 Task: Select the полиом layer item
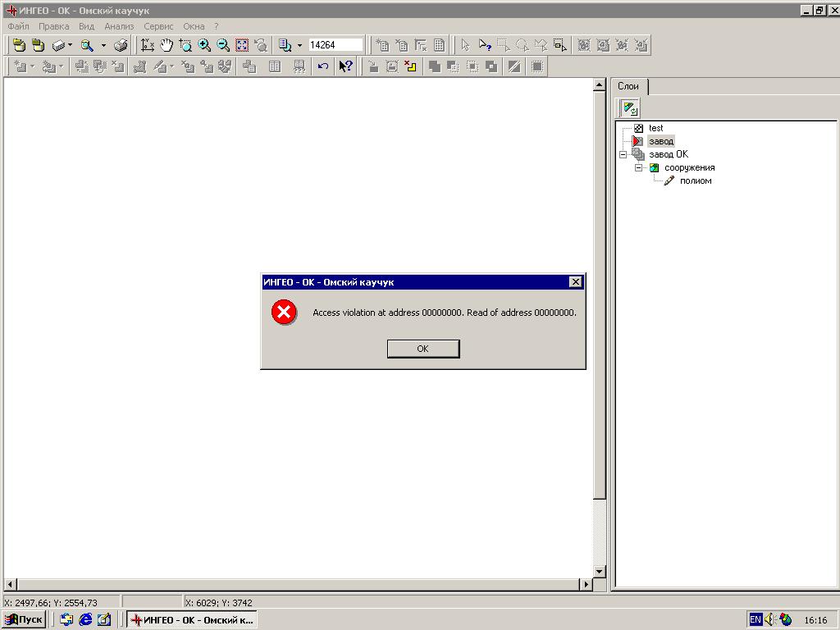(696, 181)
